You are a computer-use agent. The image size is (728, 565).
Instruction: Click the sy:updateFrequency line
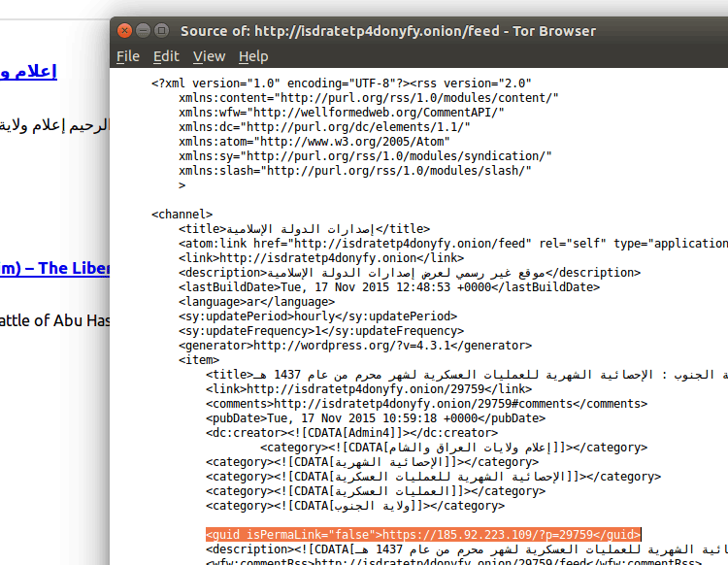pos(321,330)
